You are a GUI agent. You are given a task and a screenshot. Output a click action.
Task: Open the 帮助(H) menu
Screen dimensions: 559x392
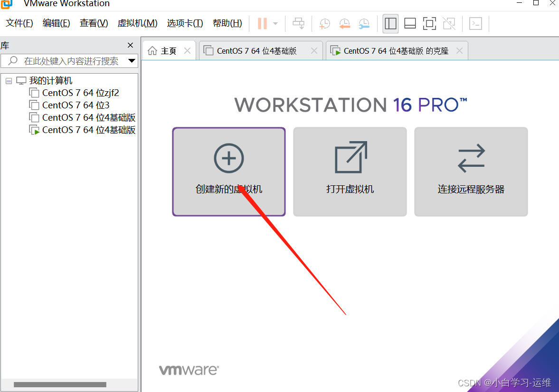tap(227, 23)
